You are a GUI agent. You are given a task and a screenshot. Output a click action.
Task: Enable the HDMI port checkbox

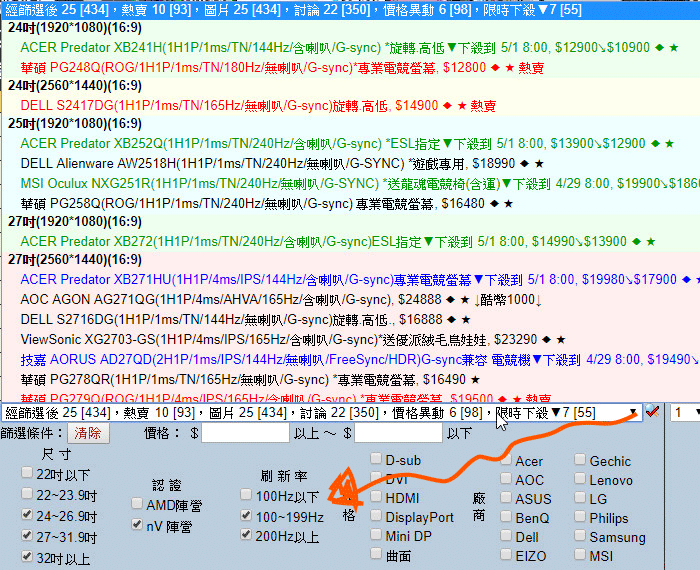coord(376,496)
